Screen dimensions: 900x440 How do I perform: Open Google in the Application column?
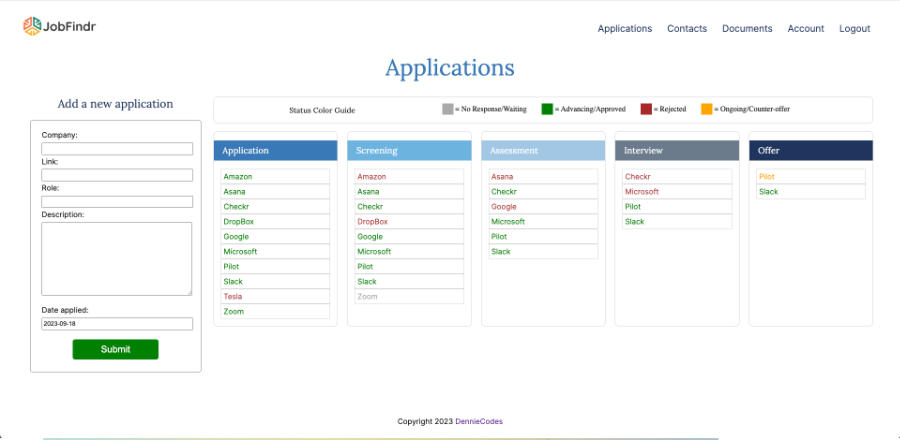pos(276,236)
